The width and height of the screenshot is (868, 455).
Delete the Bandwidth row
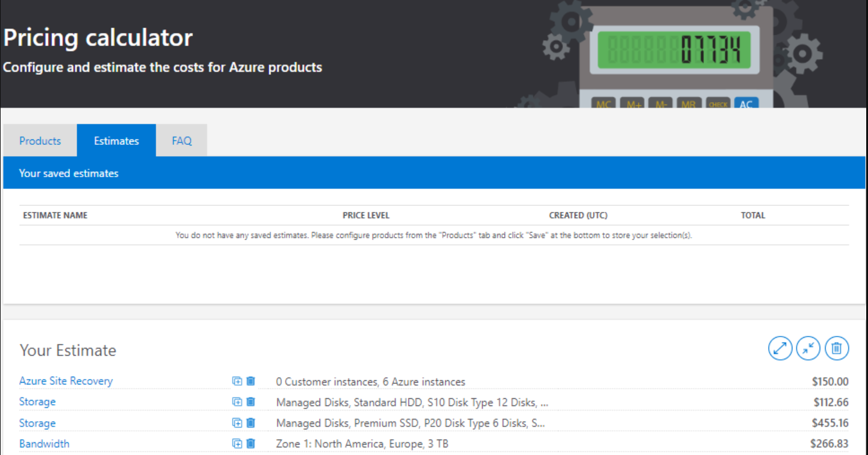251,444
